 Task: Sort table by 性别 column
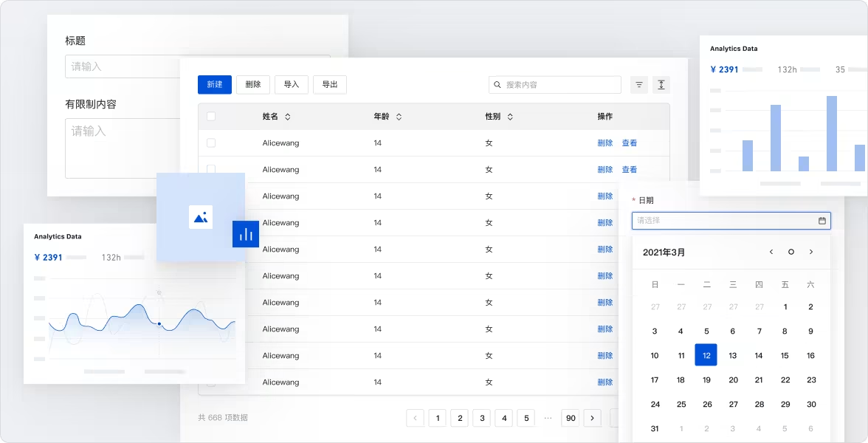point(509,117)
